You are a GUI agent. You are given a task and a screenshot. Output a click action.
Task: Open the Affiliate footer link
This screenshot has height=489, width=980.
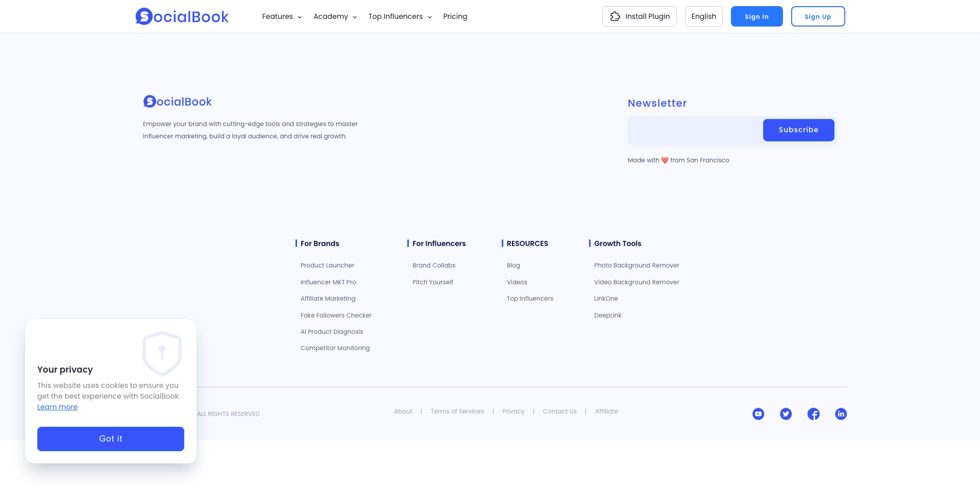[606, 411]
